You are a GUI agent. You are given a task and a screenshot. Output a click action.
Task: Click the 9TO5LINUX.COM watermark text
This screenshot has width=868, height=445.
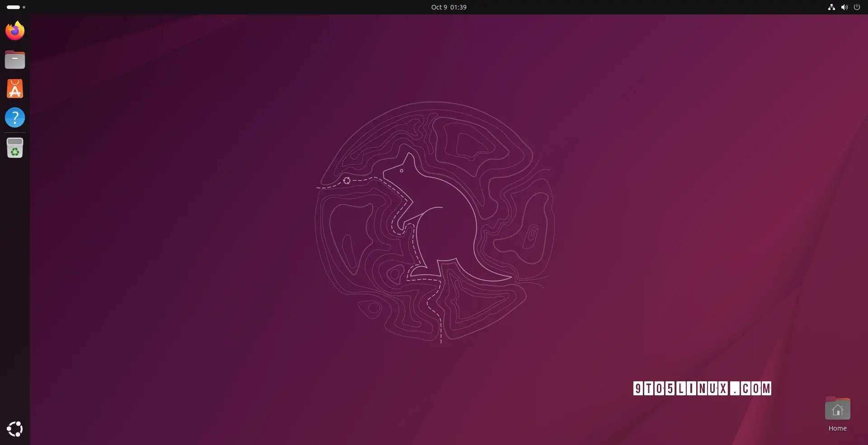(702, 389)
